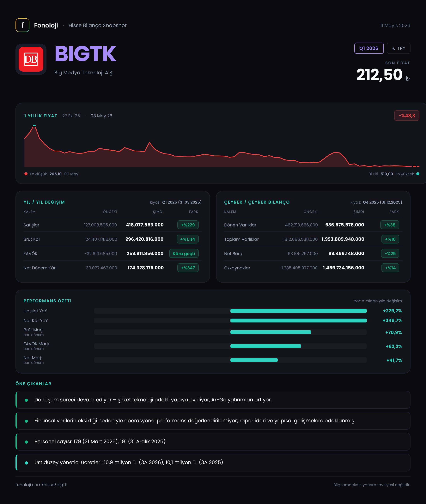Viewport: 426px width, 504px height.
Task: Click the Hasılat YoY progress bar
Action: coord(230,311)
